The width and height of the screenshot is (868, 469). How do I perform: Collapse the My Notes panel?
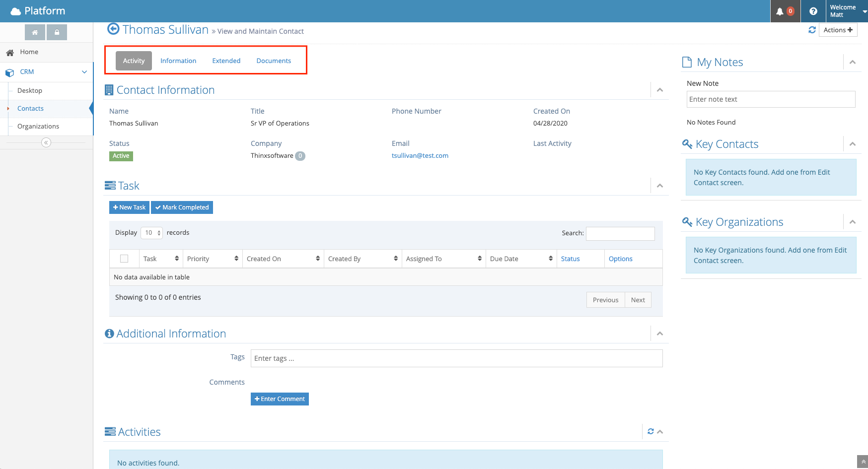coord(853,62)
